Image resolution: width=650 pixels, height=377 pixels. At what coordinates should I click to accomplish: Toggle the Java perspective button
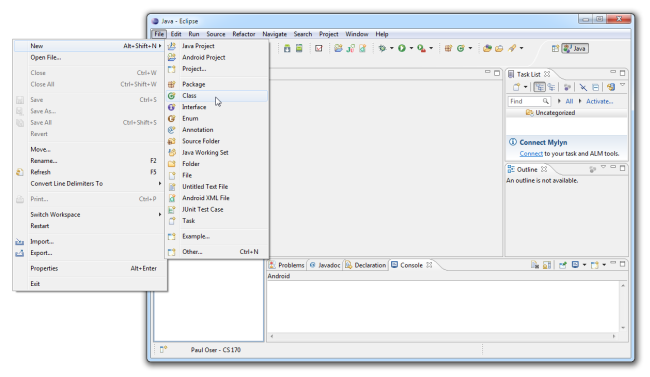[575, 49]
